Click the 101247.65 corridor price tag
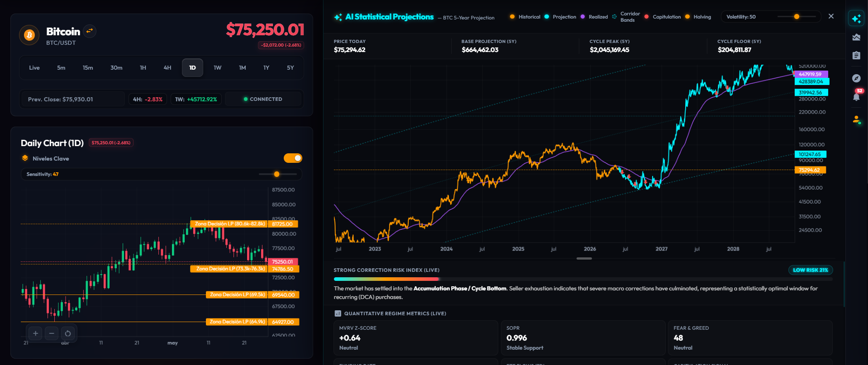 pos(810,154)
